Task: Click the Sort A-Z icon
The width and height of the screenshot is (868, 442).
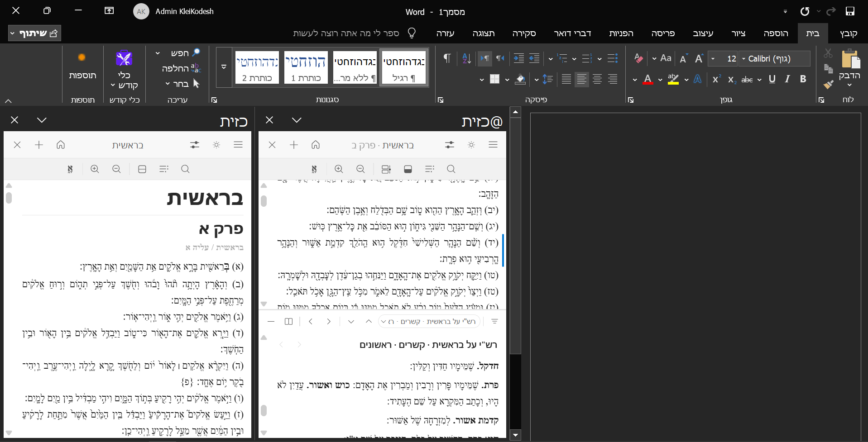Action: [x=466, y=58]
